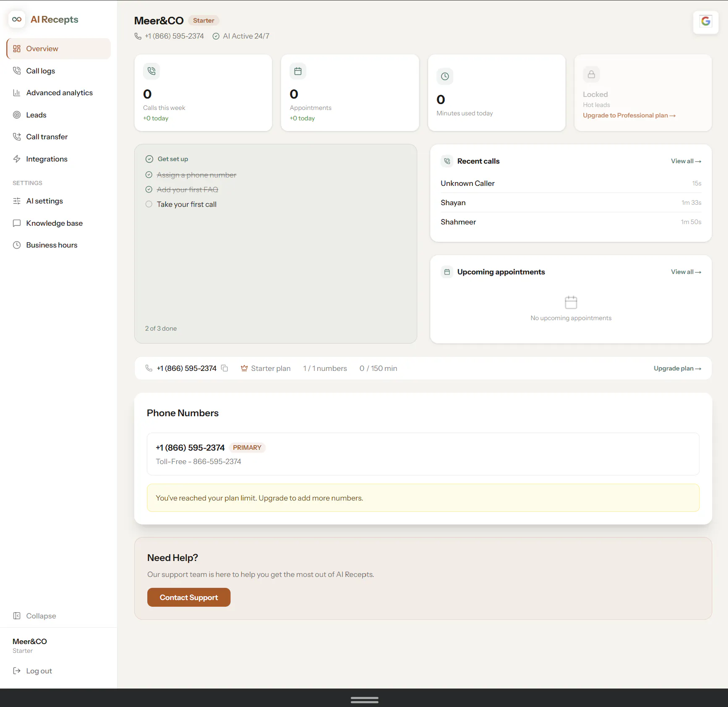The width and height of the screenshot is (728, 707).
Task: Click the Google account icon
Action: coord(706,21)
